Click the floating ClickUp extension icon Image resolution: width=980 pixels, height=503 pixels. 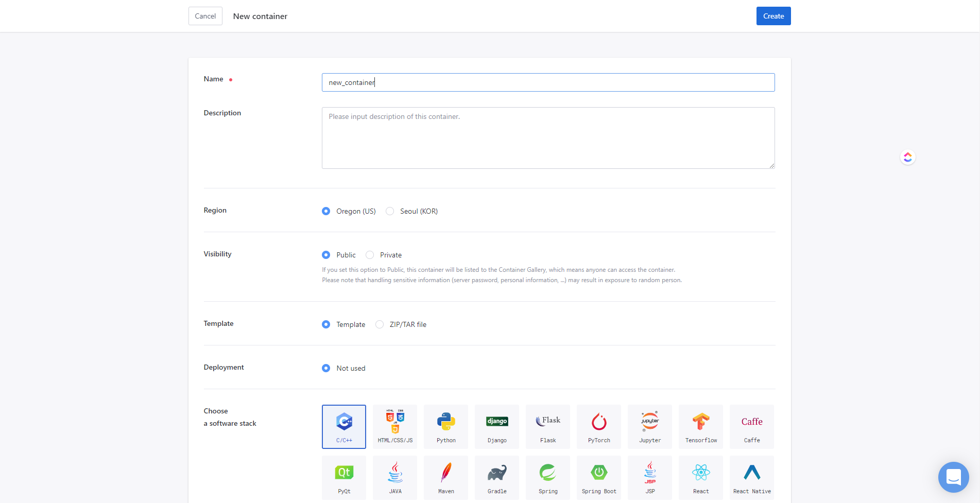pyautogui.click(x=908, y=157)
